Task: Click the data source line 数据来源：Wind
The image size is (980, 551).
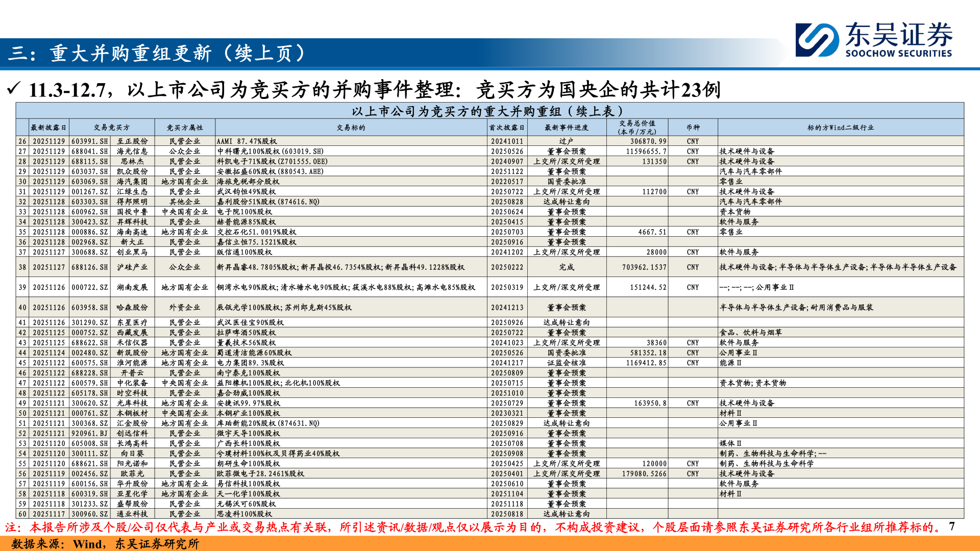Action: (57, 544)
